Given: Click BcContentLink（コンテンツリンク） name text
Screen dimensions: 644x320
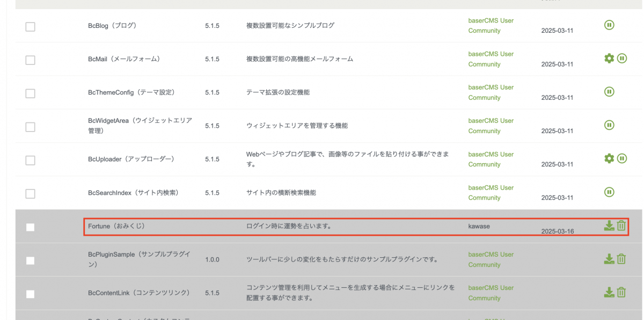Looking at the screenshot, I should (x=139, y=293).
